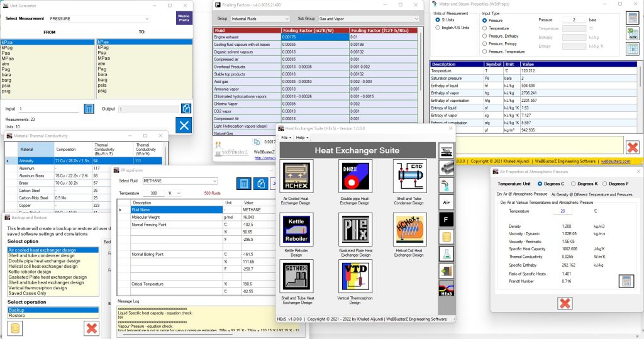Click red X exit in Water and Steam window
Image resolution: width=644 pixels, height=339 pixels.
[x=633, y=147]
